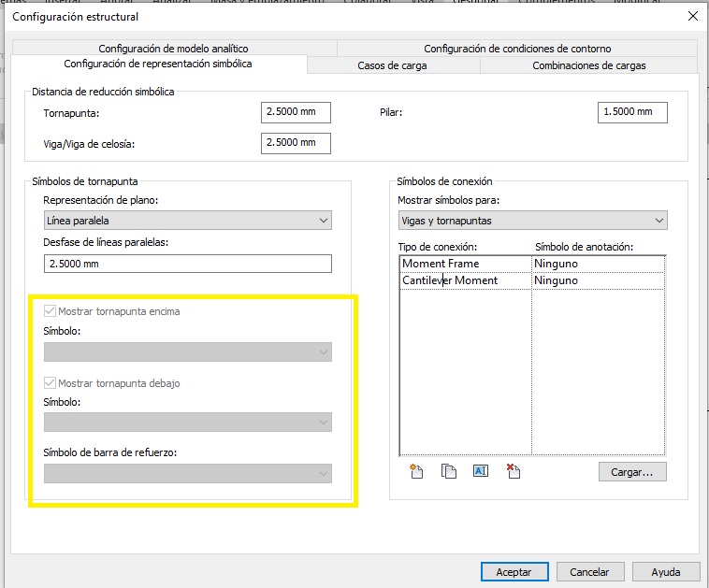Toggle Mostrar tornapunta debajo checkbox
Image resolution: width=709 pixels, height=588 pixels.
pyautogui.click(x=51, y=383)
